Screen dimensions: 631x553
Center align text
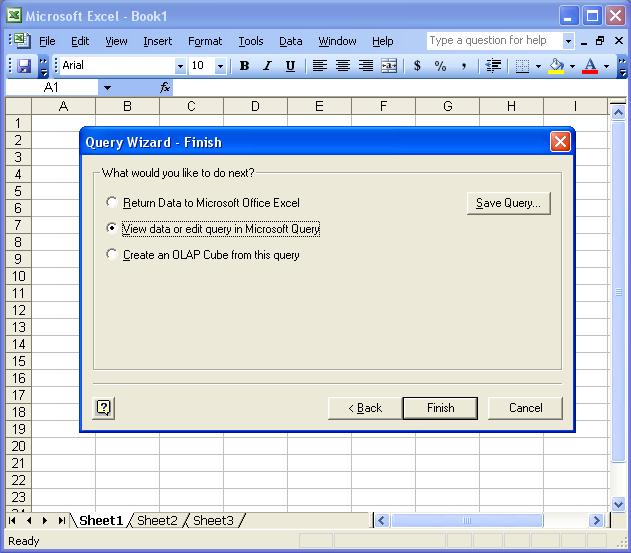click(x=343, y=66)
